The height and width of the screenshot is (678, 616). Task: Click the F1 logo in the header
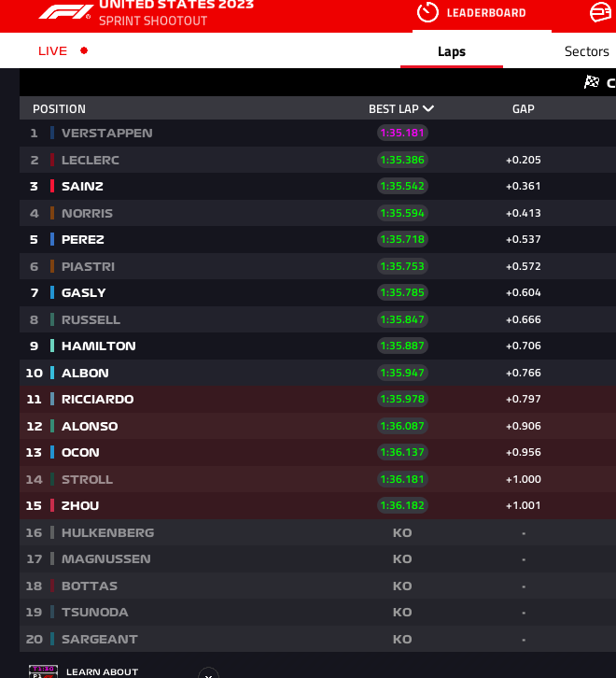pos(65,12)
